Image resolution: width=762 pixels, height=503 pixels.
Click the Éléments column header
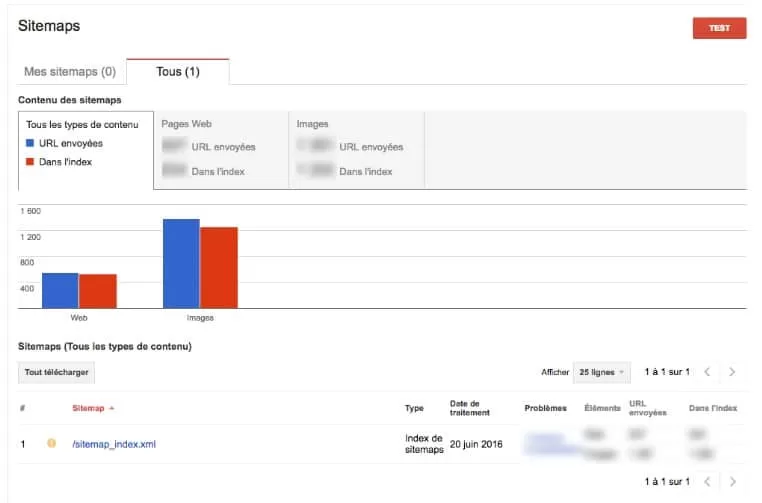[602, 408]
